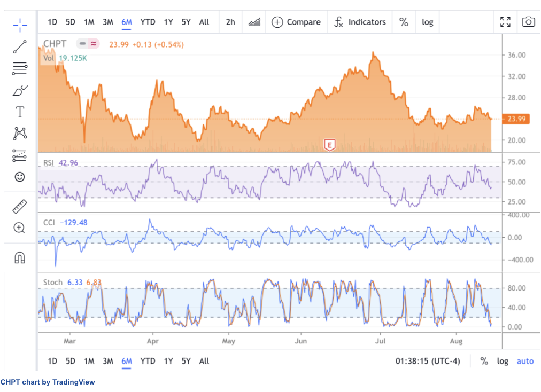Select 1Y range in bottom bar
The height and width of the screenshot is (392, 541).
pyautogui.click(x=168, y=361)
